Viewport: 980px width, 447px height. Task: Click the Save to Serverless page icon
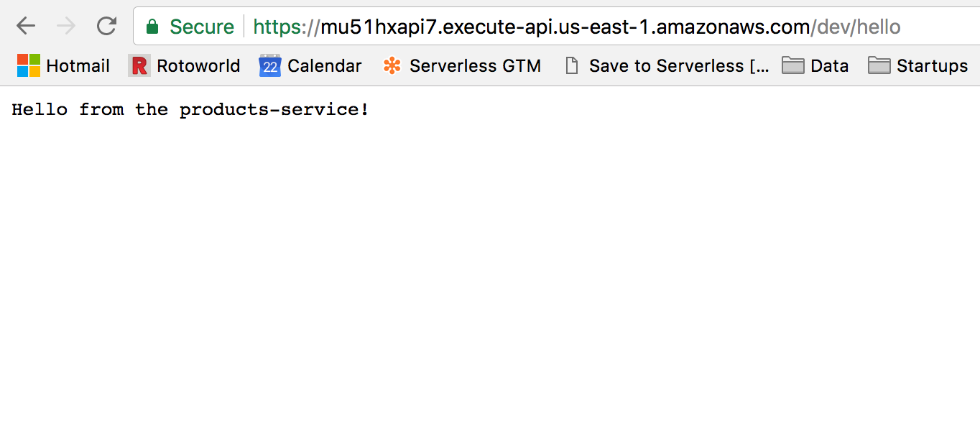(x=572, y=65)
